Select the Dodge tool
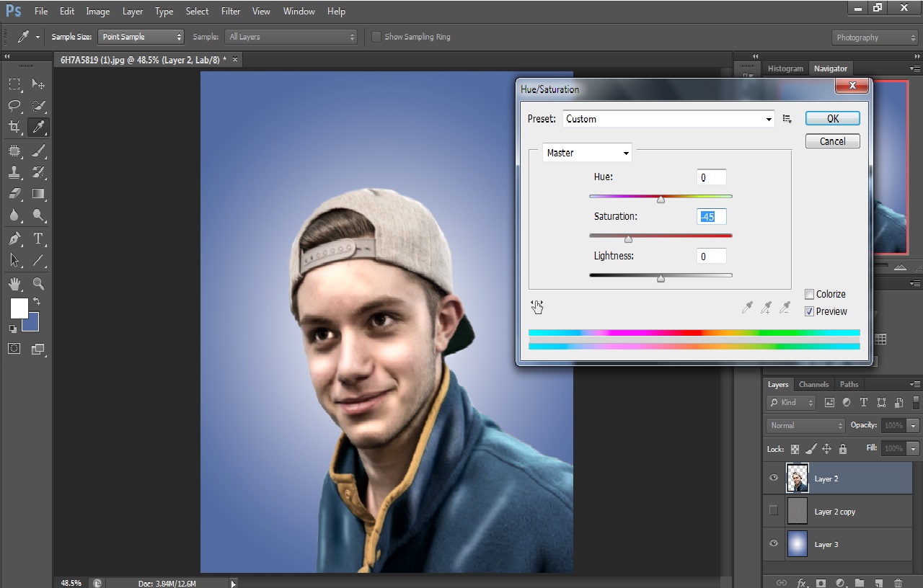 (38, 215)
